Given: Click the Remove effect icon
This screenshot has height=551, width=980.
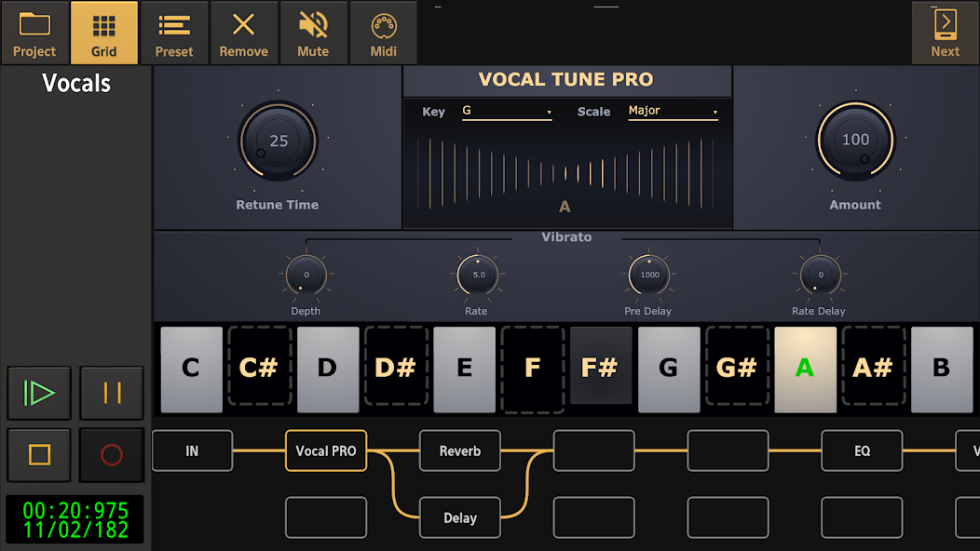Looking at the screenshot, I should [243, 31].
